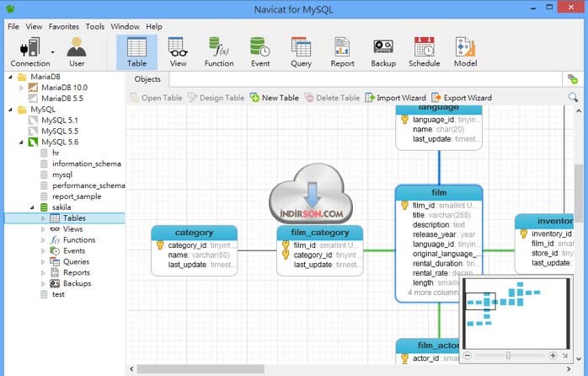Screen dimensions: 588x376
Task: Collapse the MySQL folder
Action: click(10, 110)
